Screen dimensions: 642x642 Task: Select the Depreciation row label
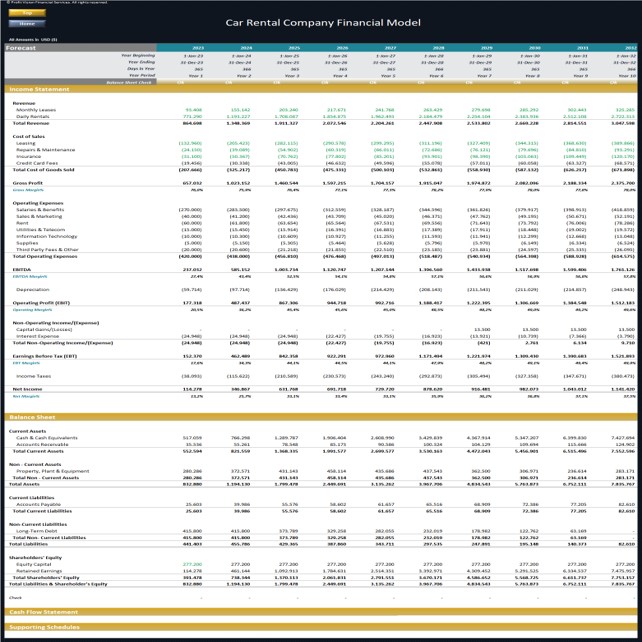point(33,289)
